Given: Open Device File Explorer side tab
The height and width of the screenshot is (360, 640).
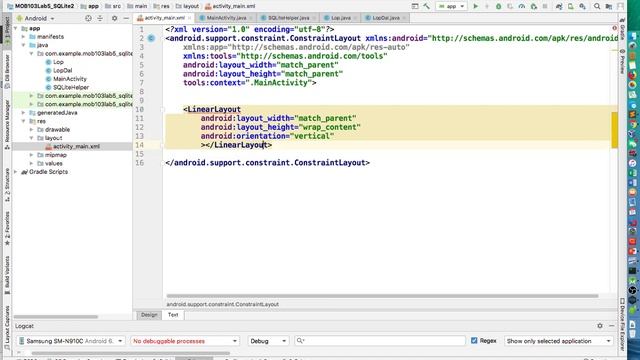Looking at the screenshot, I should (x=622, y=324).
